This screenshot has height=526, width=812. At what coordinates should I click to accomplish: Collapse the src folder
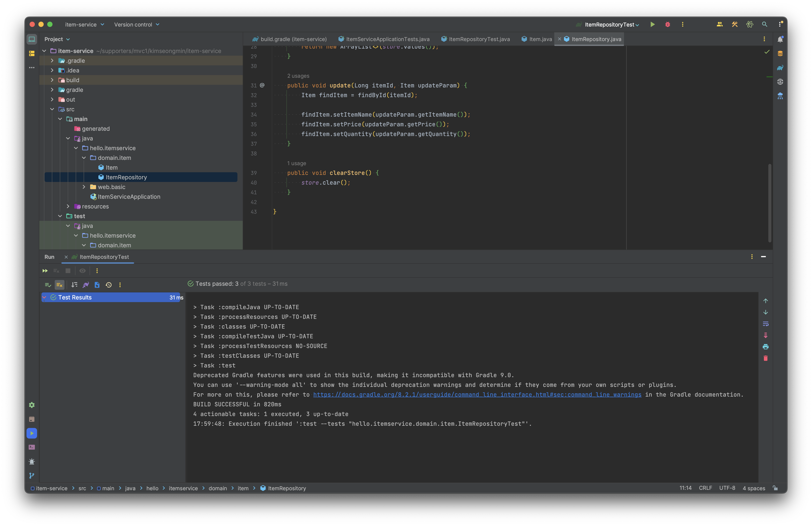tap(52, 109)
